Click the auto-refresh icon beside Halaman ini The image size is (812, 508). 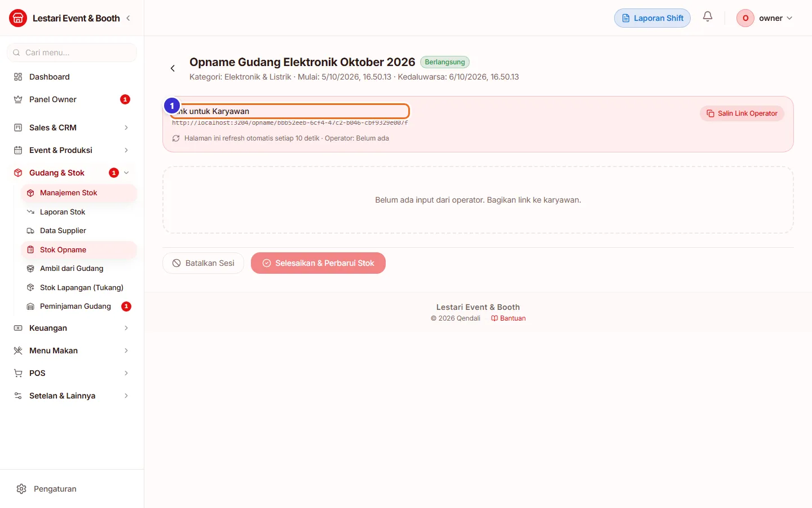176,138
